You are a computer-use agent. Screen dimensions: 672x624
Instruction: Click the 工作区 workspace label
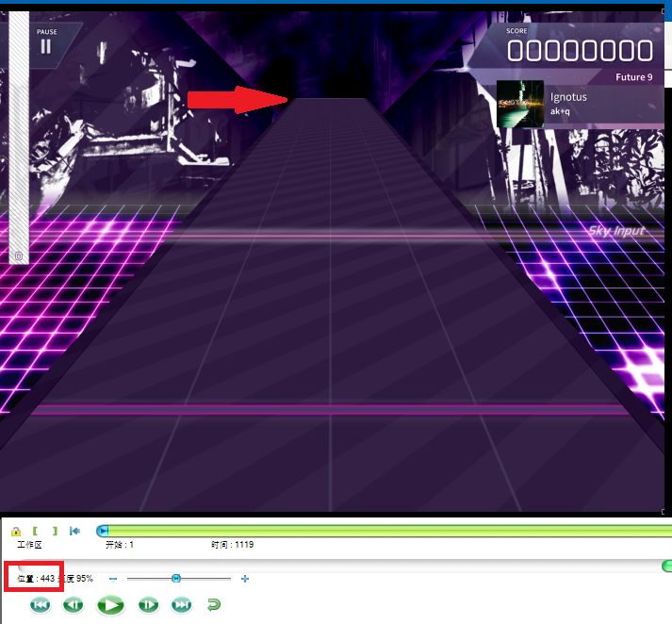click(29, 545)
